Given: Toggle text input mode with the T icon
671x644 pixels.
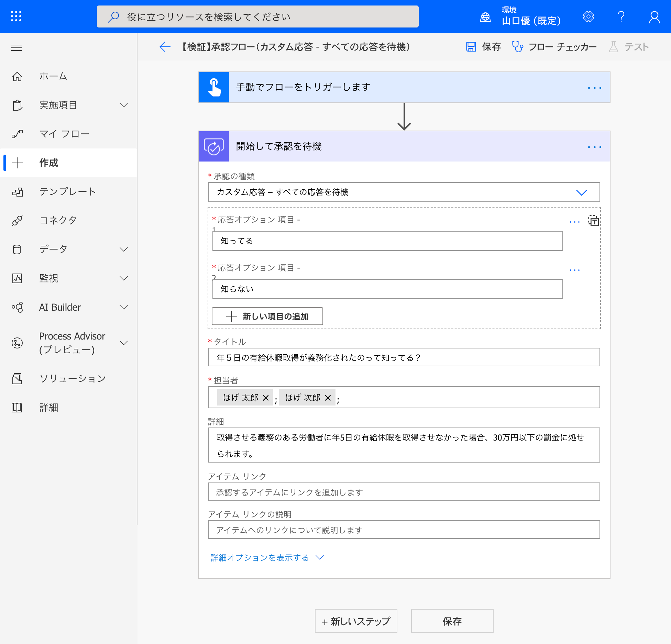Looking at the screenshot, I should [x=594, y=222].
